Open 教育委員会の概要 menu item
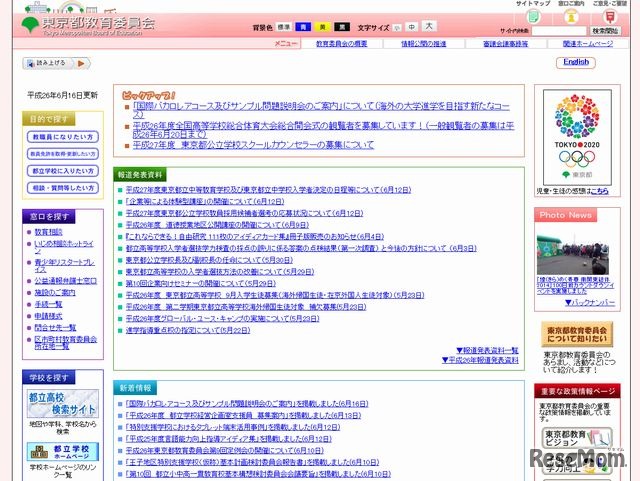This screenshot has width=640, height=481. [342, 44]
